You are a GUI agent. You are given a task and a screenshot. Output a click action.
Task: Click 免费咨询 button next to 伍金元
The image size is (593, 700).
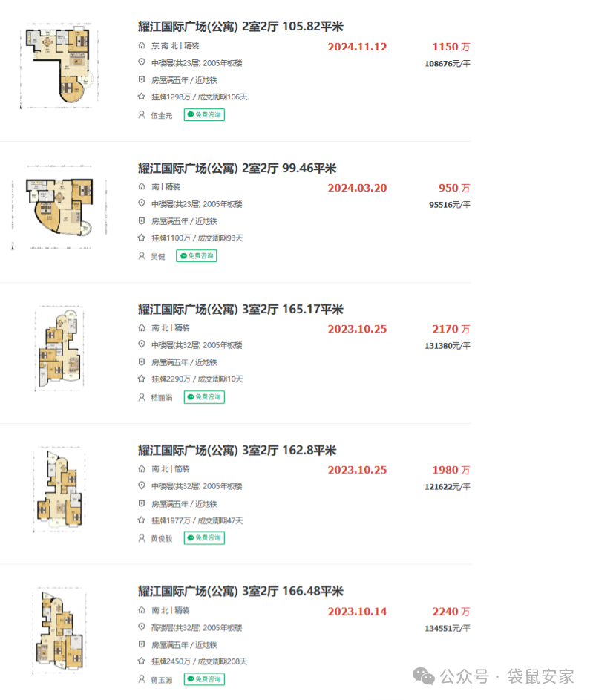204,115
